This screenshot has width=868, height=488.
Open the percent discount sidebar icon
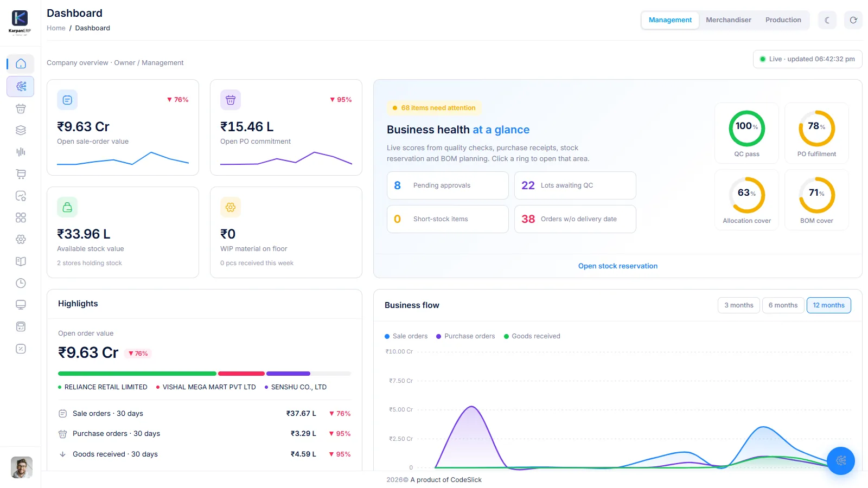coord(21,349)
